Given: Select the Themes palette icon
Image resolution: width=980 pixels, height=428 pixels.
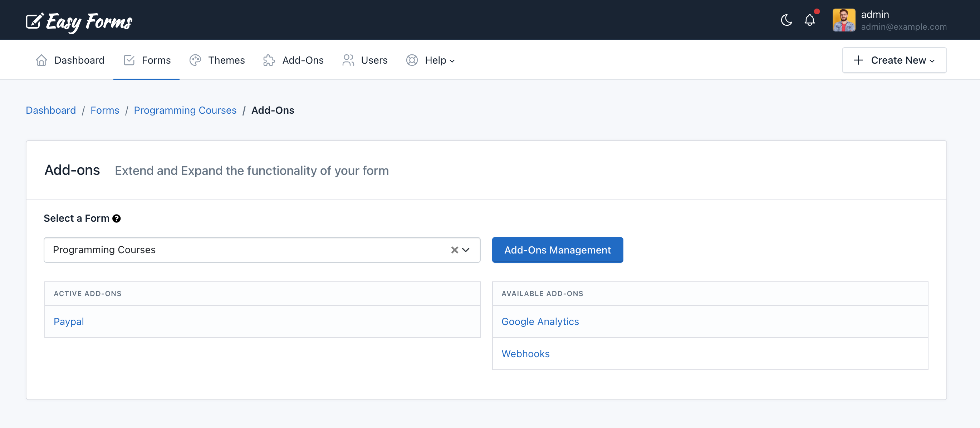Looking at the screenshot, I should pos(195,60).
